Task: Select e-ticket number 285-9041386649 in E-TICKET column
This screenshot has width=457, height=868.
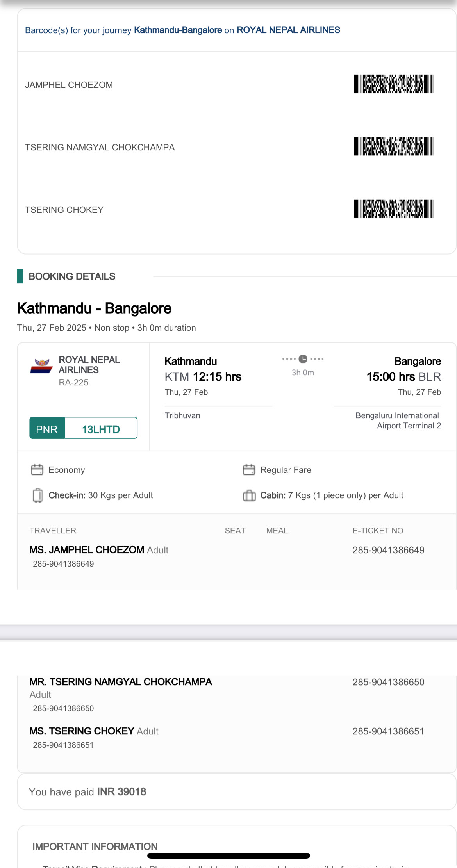Action: click(388, 550)
